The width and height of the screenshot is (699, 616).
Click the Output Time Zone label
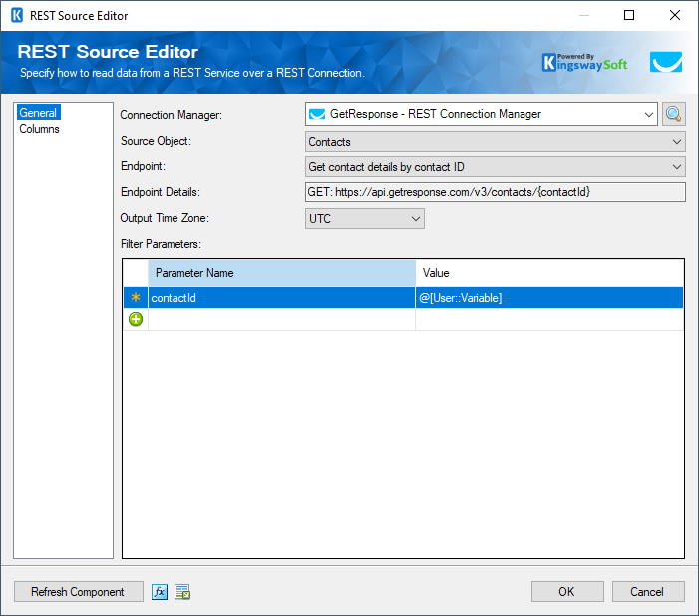[x=165, y=218]
